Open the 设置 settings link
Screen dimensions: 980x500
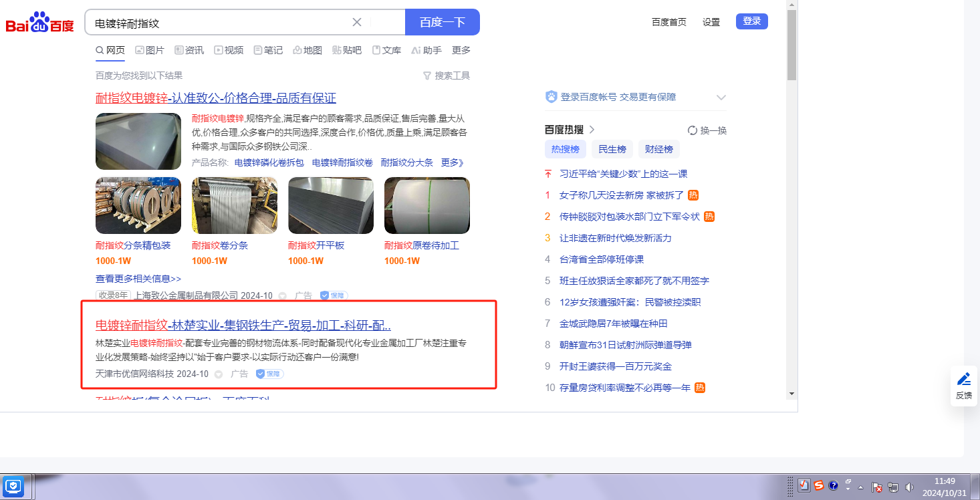click(x=711, y=22)
